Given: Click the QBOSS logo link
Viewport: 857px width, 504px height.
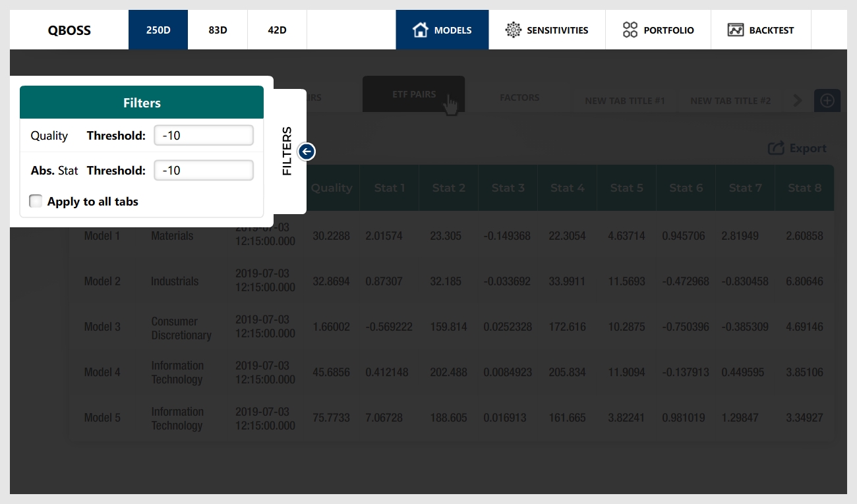Looking at the screenshot, I should pos(69,30).
